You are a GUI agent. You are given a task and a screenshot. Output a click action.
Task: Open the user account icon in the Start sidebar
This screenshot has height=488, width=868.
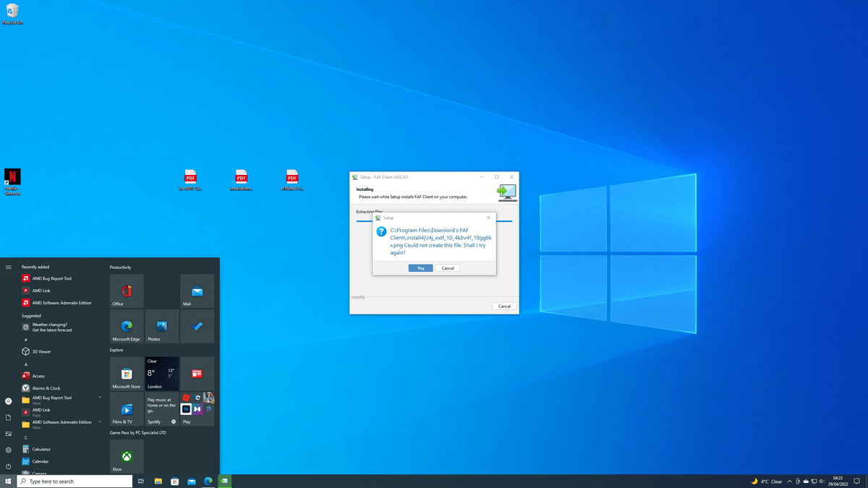pyautogui.click(x=9, y=401)
